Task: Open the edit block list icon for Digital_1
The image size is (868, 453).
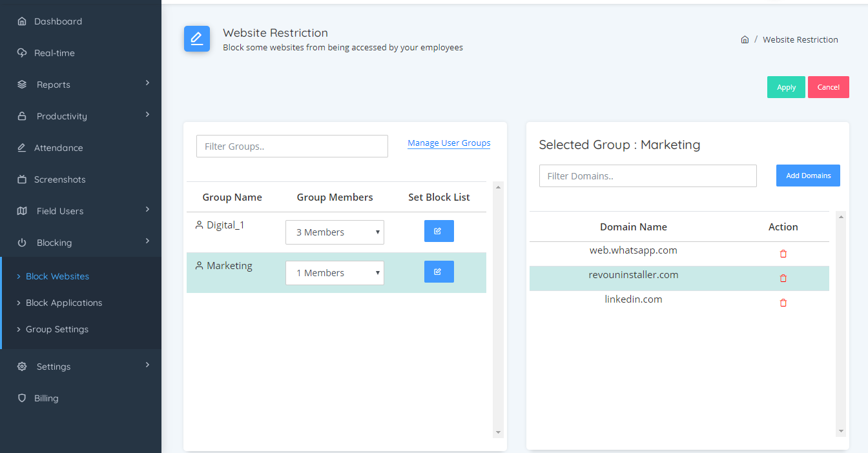Action: pos(439,231)
